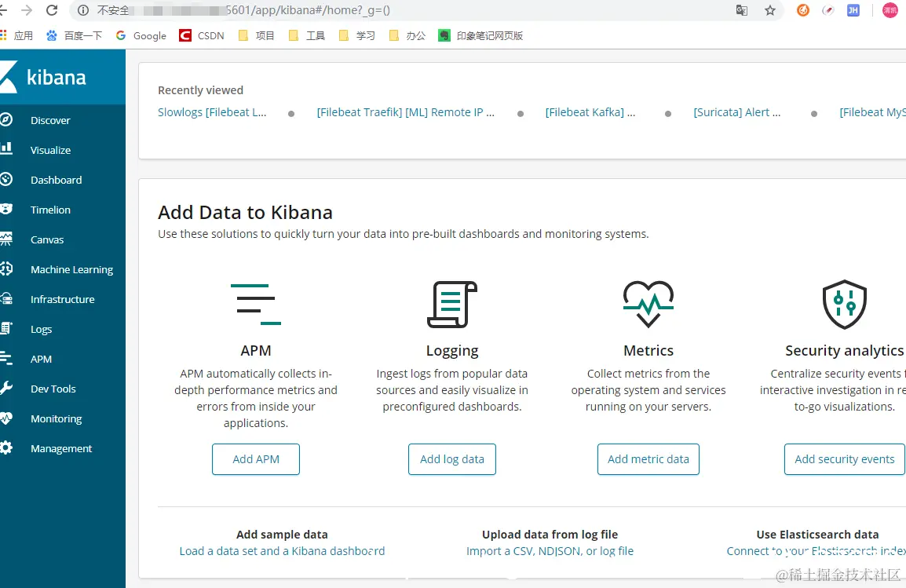Click the Infrastructure sidebar icon
906x588 pixels.
point(5,298)
